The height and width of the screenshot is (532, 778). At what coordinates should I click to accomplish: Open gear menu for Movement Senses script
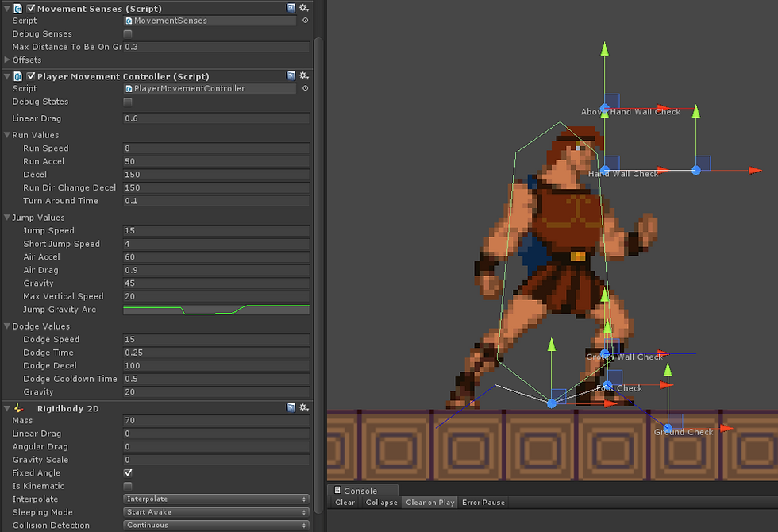tap(304, 8)
